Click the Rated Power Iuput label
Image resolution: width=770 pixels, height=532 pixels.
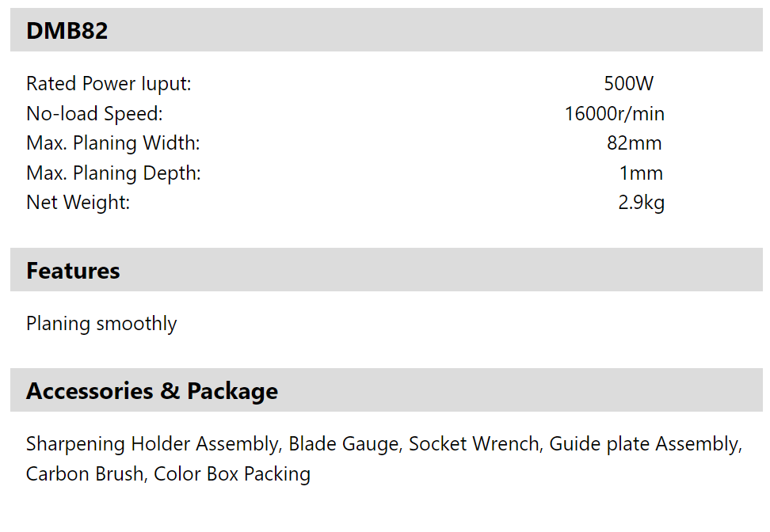coord(109,84)
